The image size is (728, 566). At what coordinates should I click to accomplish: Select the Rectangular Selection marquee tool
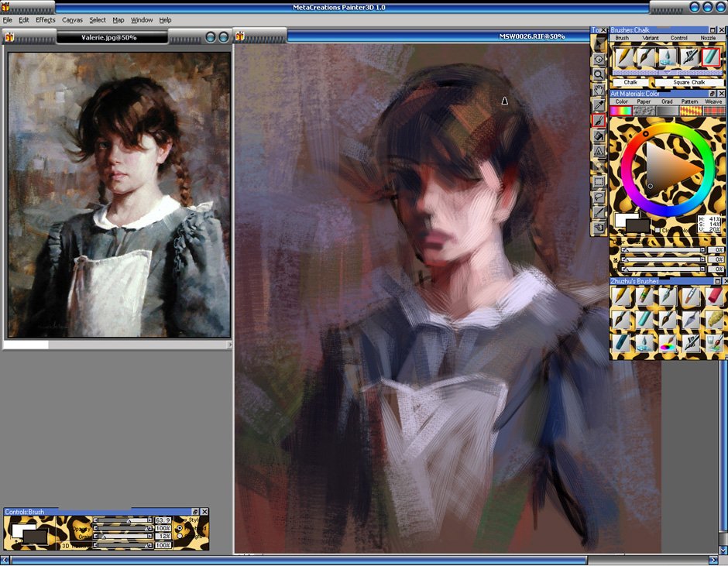(599, 181)
